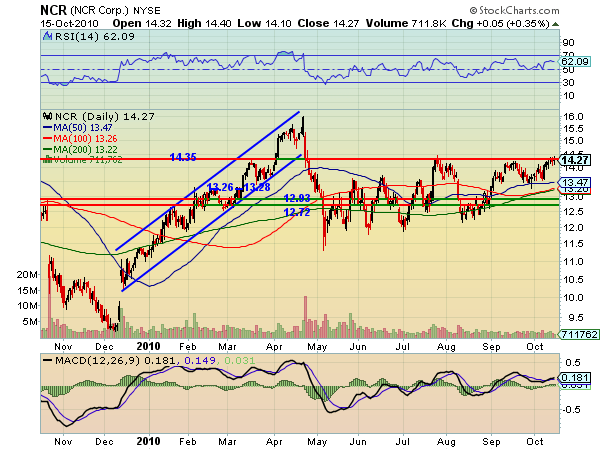Image resolution: width=600 pixels, height=450 pixels.
Task: Select the MA(50) 13.47 legend entry
Action: (x=77, y=127)
